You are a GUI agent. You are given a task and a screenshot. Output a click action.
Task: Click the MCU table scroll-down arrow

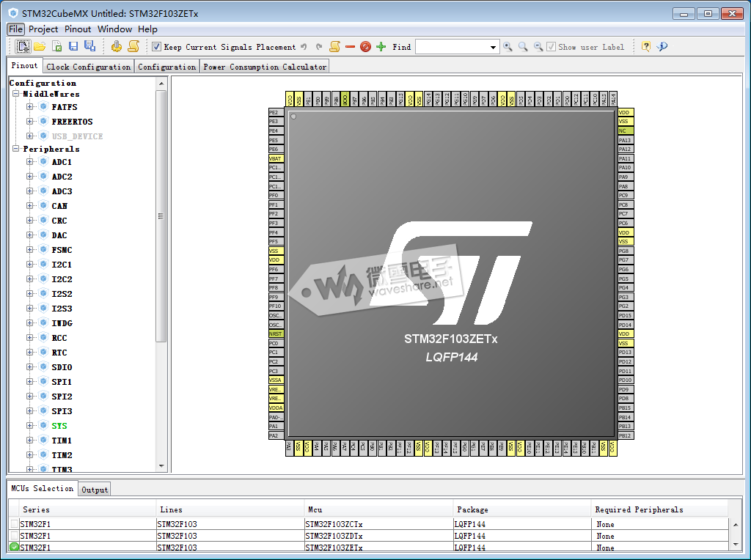pyautogui.click(x=736, y=545)
